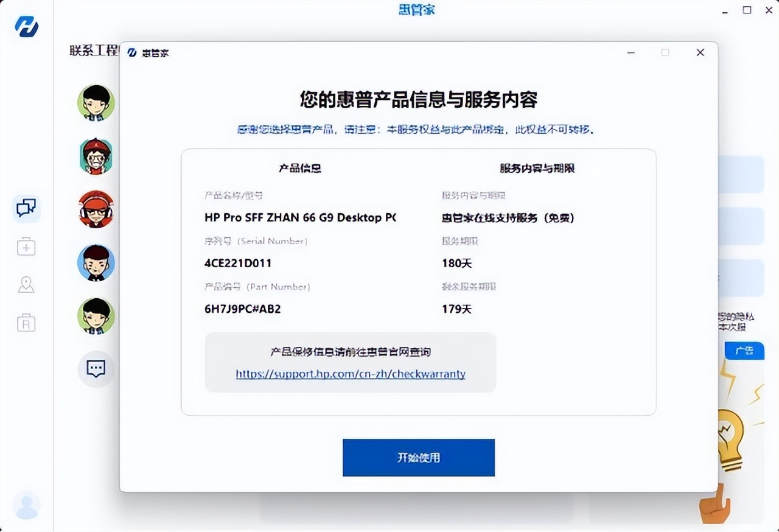Image resolution: width=779 pixels, height=532 pixels.
Task: Maximize the main 惠管家 window
Action: click(747, 10)
